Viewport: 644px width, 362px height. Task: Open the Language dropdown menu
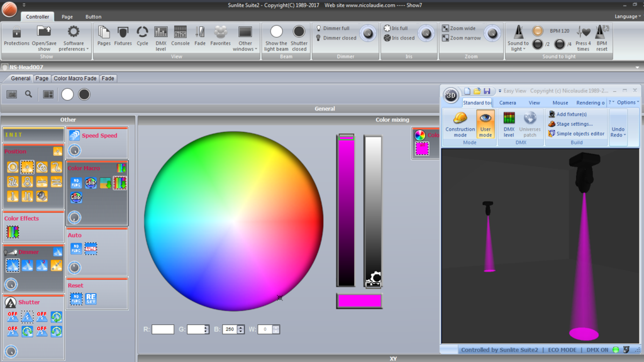(x=628, y=16)
